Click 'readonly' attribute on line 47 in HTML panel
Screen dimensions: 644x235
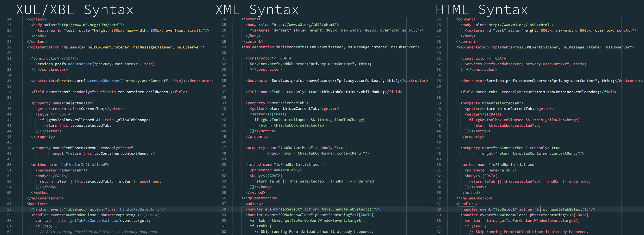tap(539, 148)
